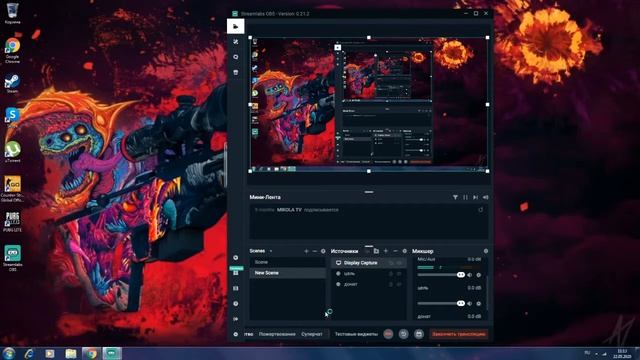Click the round save replay button
This screenshot has width=640, height=360.
click(419, 334)
